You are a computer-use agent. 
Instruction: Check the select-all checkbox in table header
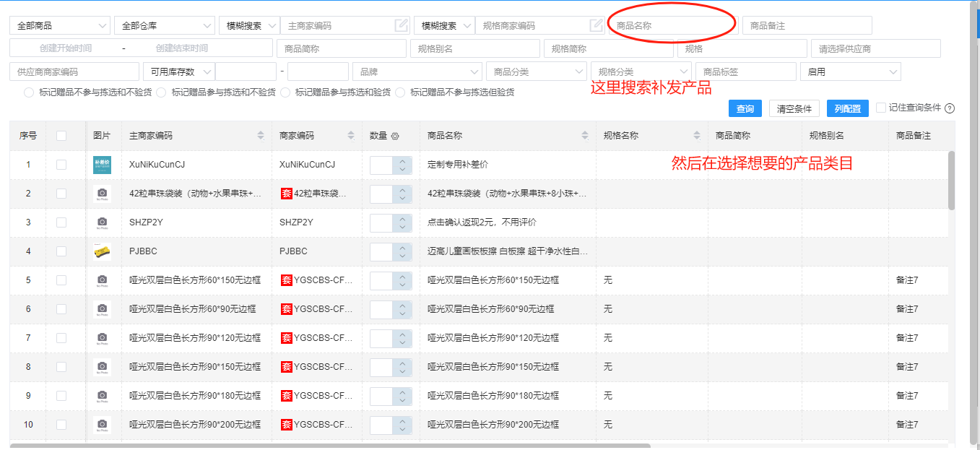click(x=61, y=136)
